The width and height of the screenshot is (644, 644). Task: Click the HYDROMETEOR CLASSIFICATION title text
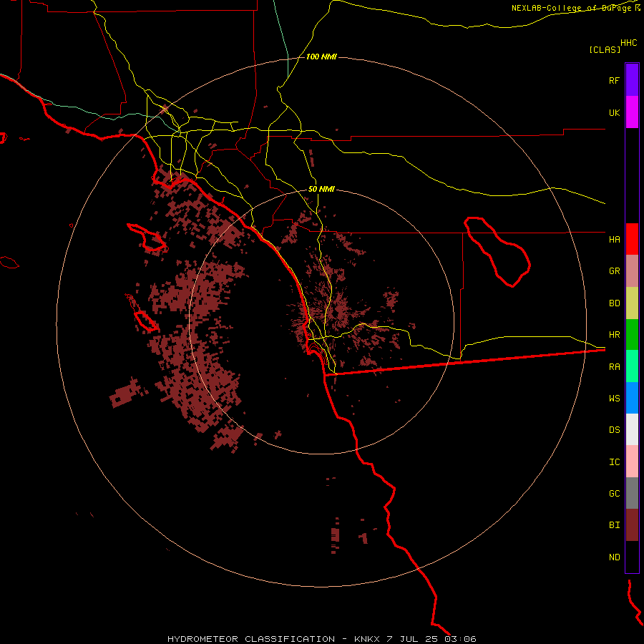pos(251,639)
